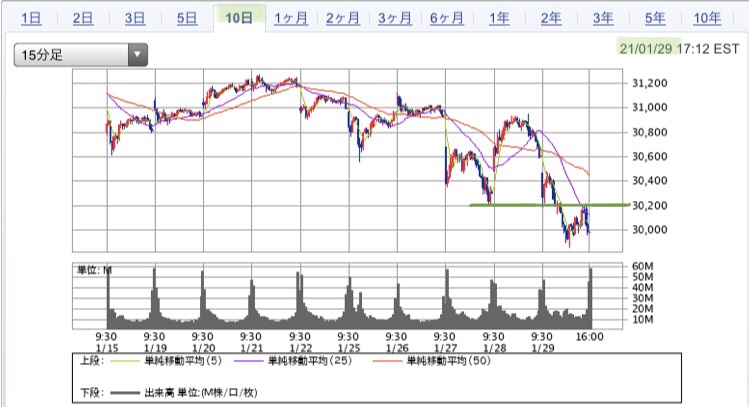Click the 30,400 price axis label
The width and height of the screenshot is (749, 407).
[x=649, y=181]
